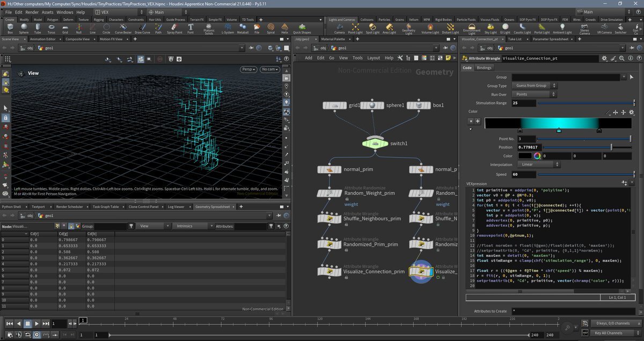Click the Spray Paint shelf tool
The width and height of the screenshot is (644, 341).
click(x=174, y=27)
